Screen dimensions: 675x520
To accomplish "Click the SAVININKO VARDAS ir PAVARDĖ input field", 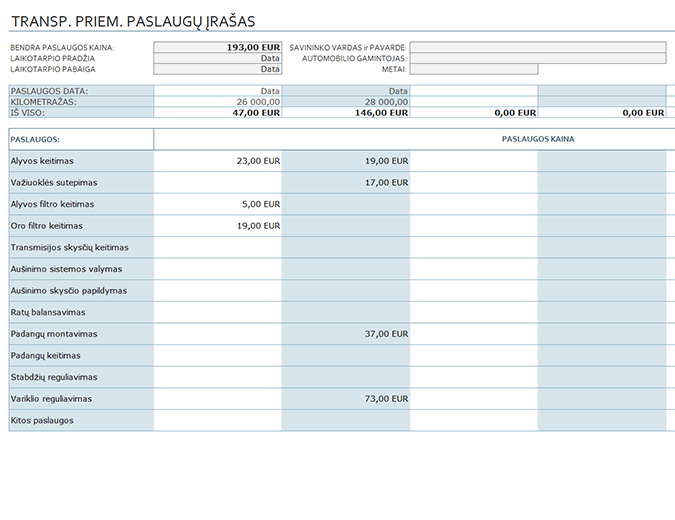I will [x=538, y=47].
